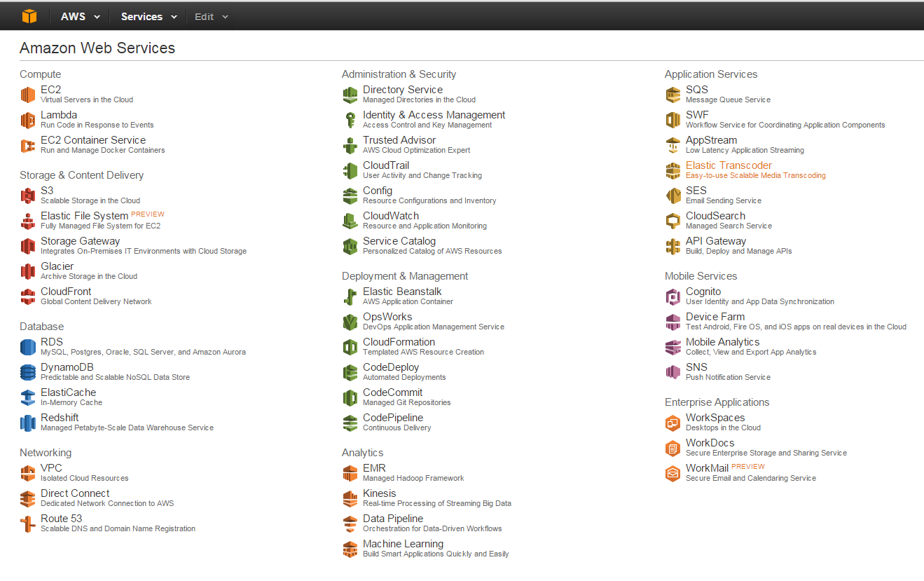
Task: Click 'Push Notification Service' description
Action: [x=728, y=377]
